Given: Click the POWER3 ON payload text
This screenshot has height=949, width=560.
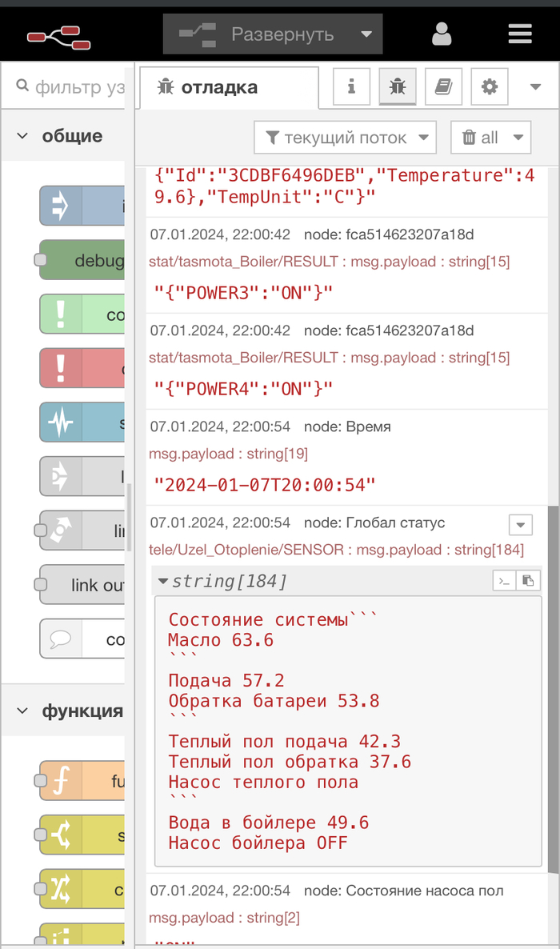Looking at the screenshot, I should tap(242, 293).
